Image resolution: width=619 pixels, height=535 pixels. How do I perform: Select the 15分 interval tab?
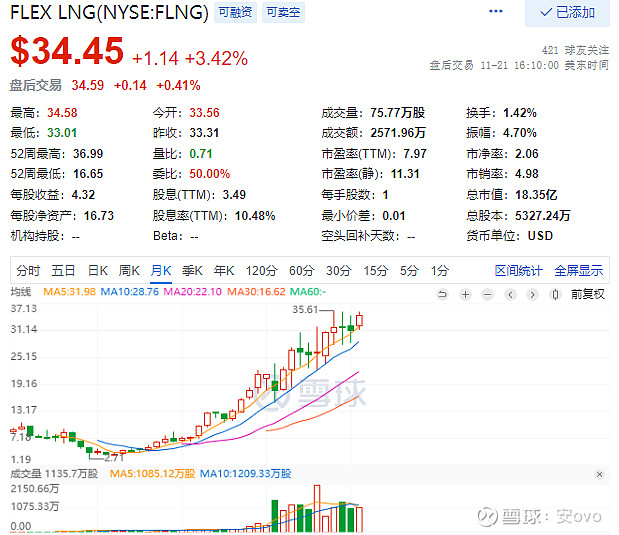(375, 271)
